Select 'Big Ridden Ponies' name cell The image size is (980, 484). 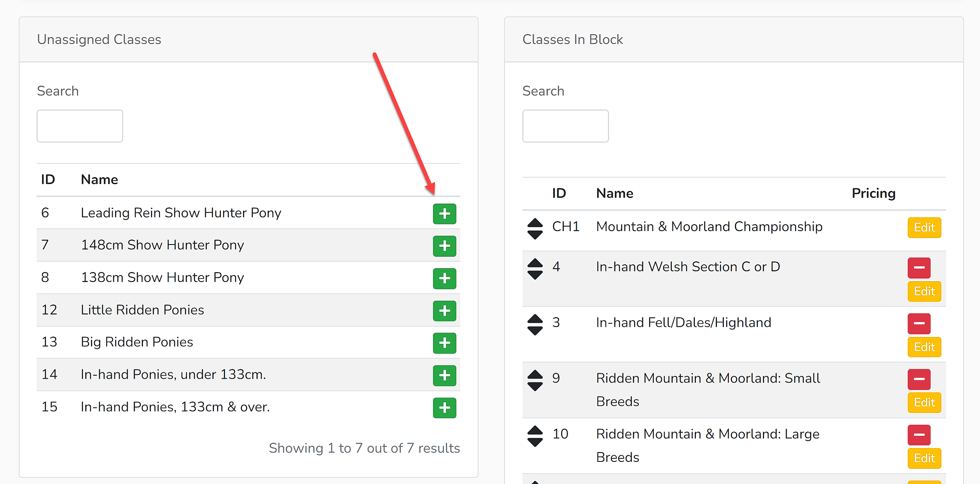click(x=137, y=342)
